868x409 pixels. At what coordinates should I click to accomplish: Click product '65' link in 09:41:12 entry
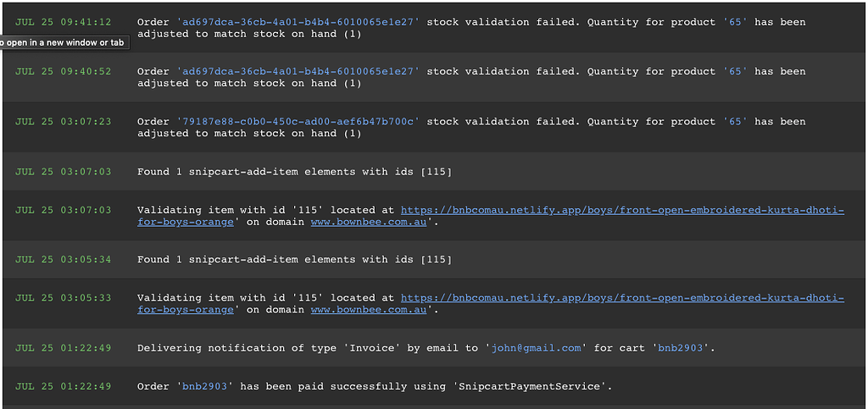735,22
